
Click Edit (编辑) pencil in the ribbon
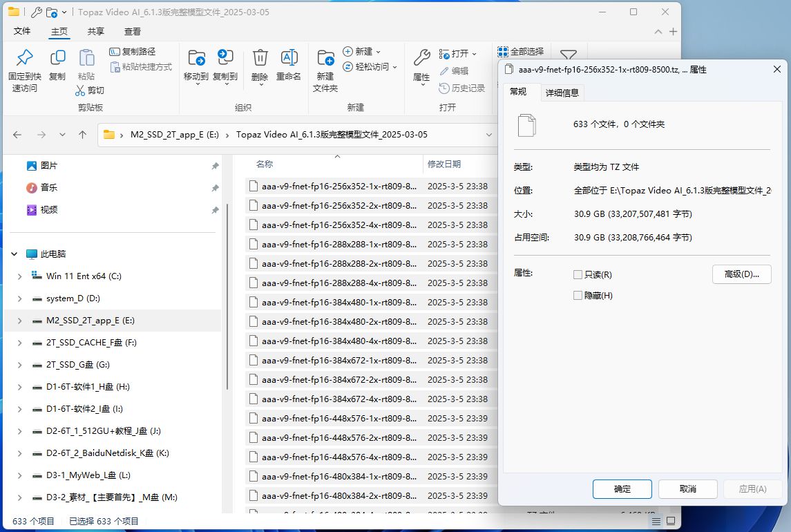click(x=454, y=70)
